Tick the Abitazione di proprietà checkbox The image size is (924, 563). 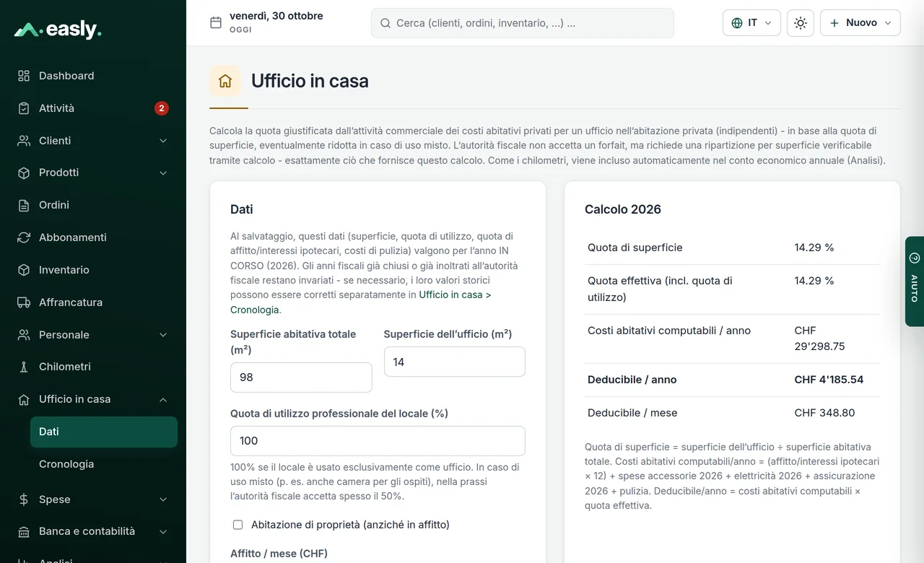237,525
